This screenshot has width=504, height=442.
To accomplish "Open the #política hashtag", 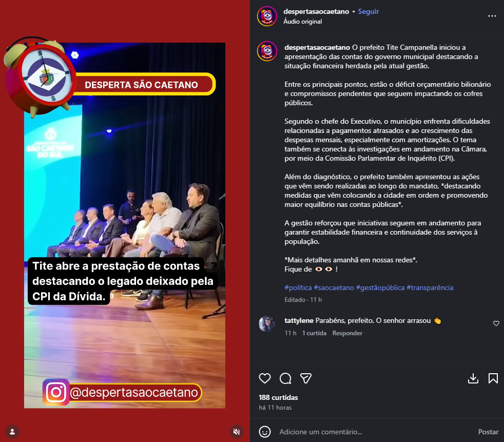I will [298, 287].
